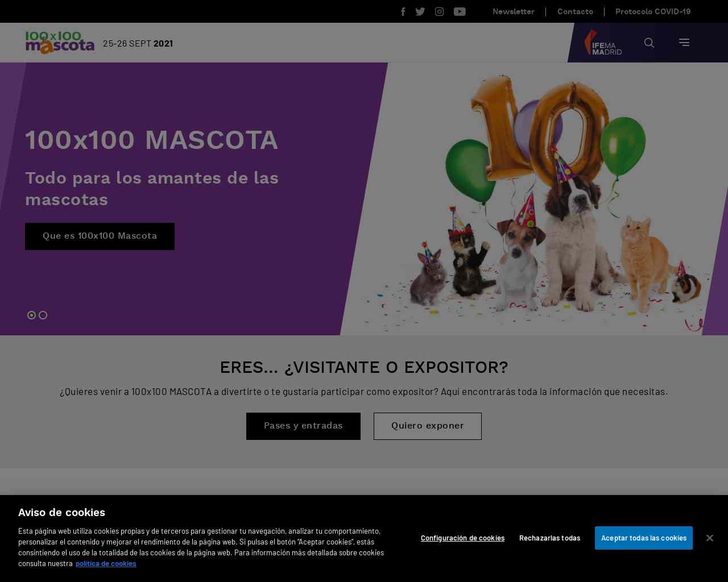Click the Pases y entradas button
Viewport: 728px width, 582px height.
[x=303, y=426]
